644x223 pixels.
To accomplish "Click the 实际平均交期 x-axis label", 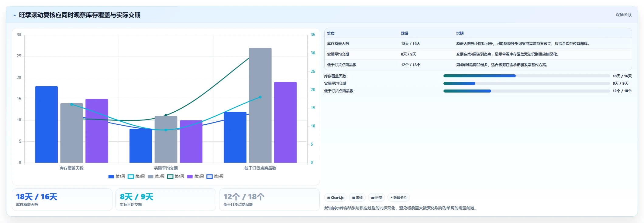I will [166, 168].
